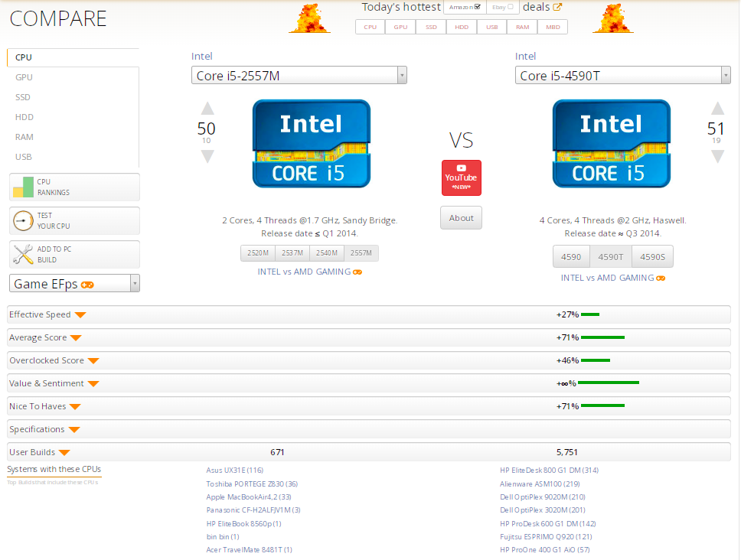Image resolution: width=741 pixels, height=560 pixels.
Task: Click the Intel Core i5 badge for 2557M
Action: (x=312, y=144)
